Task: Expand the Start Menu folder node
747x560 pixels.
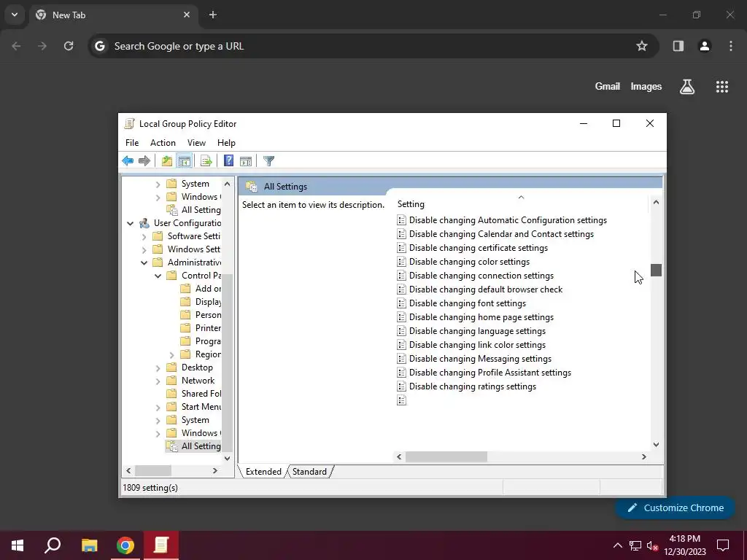Action: (x=158, y=407)
